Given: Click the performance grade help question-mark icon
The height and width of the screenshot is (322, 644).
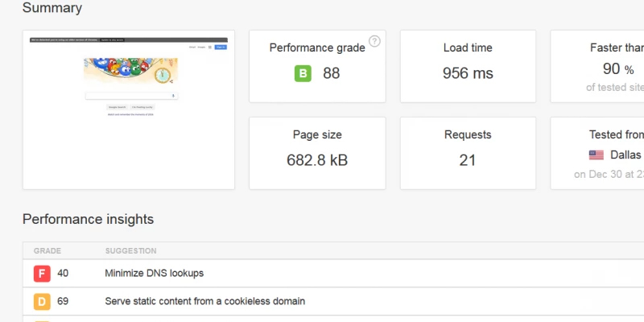Looking at the screenshot, I should pyautogui.click(x=374, y=41).
